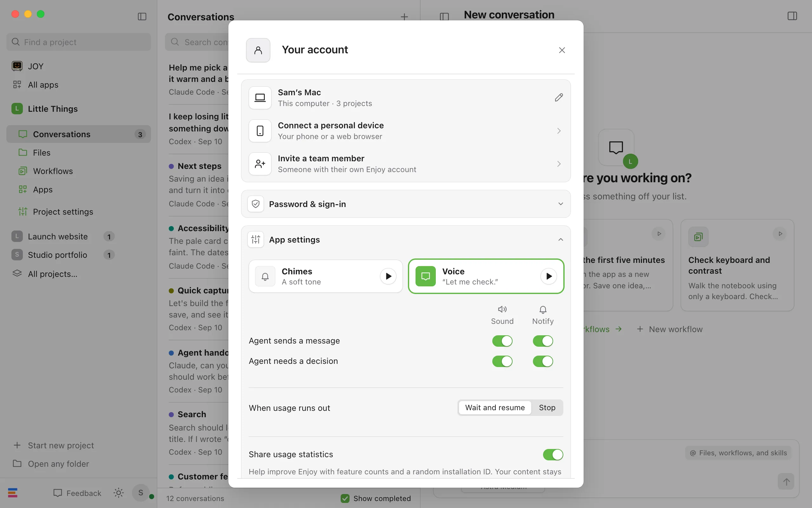812x508 pixels.
Task: Open Project settings in the sidebar
Action: 79,212
